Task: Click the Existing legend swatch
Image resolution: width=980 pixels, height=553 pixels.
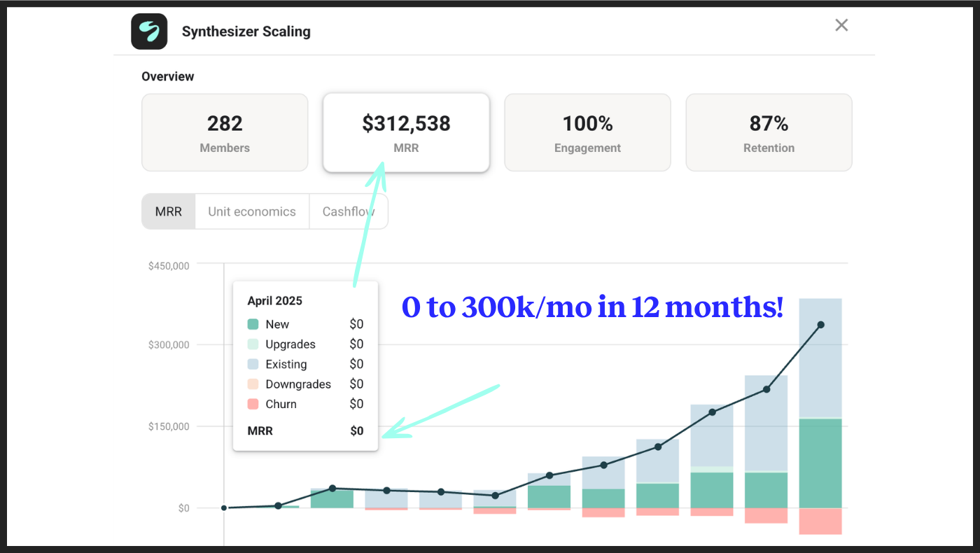Action: [x=253, y=364]
